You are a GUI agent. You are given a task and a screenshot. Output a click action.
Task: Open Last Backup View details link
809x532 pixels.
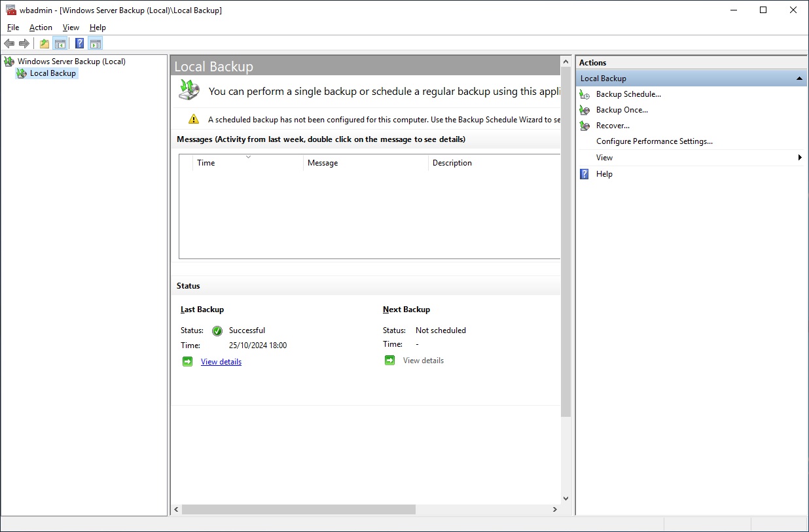pyautogui.click(x=221, y=362)
